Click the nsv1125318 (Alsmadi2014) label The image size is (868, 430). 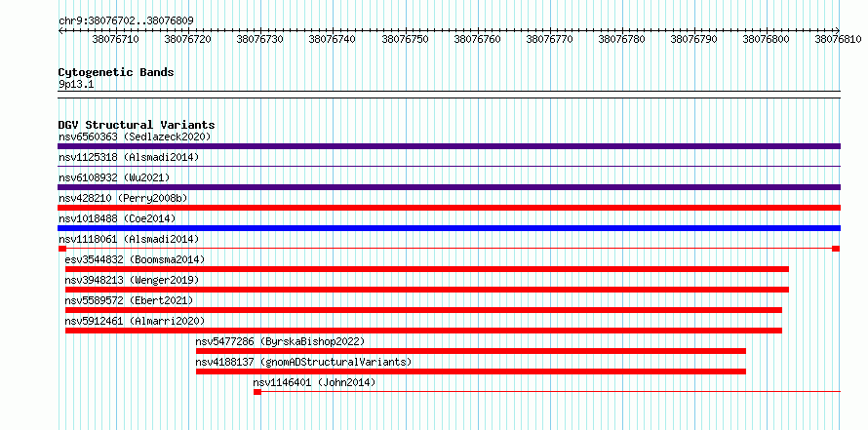pos(129,157)
